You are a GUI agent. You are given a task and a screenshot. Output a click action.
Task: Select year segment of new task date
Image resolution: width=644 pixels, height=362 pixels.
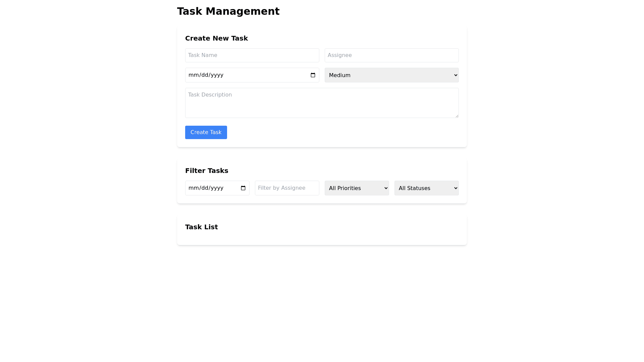[x=217, y=75]
